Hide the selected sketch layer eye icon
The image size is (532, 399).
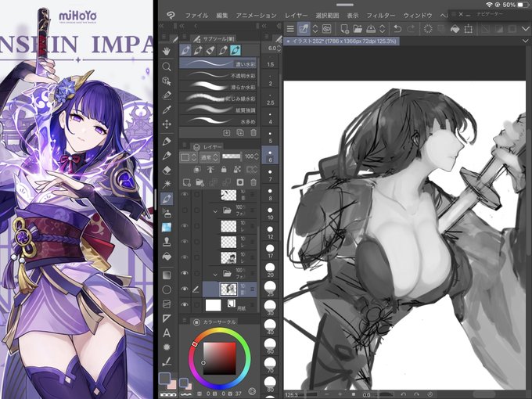click(185, 289)
